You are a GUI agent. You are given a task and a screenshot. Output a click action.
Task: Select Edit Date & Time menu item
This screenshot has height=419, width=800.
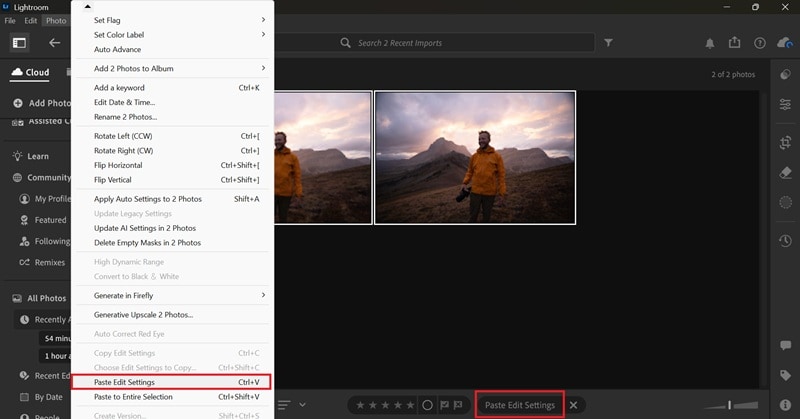coord(171,102)
